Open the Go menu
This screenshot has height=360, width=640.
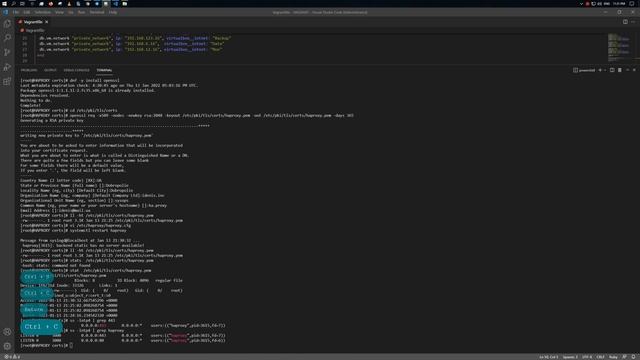[71, 12]
